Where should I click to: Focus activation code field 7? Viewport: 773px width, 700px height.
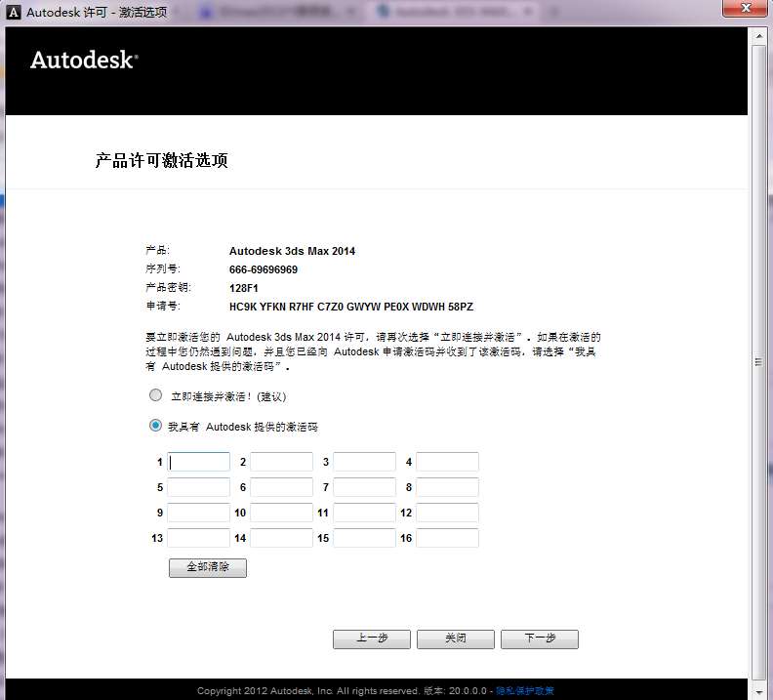pyautogui.click(x=364, y=487)
